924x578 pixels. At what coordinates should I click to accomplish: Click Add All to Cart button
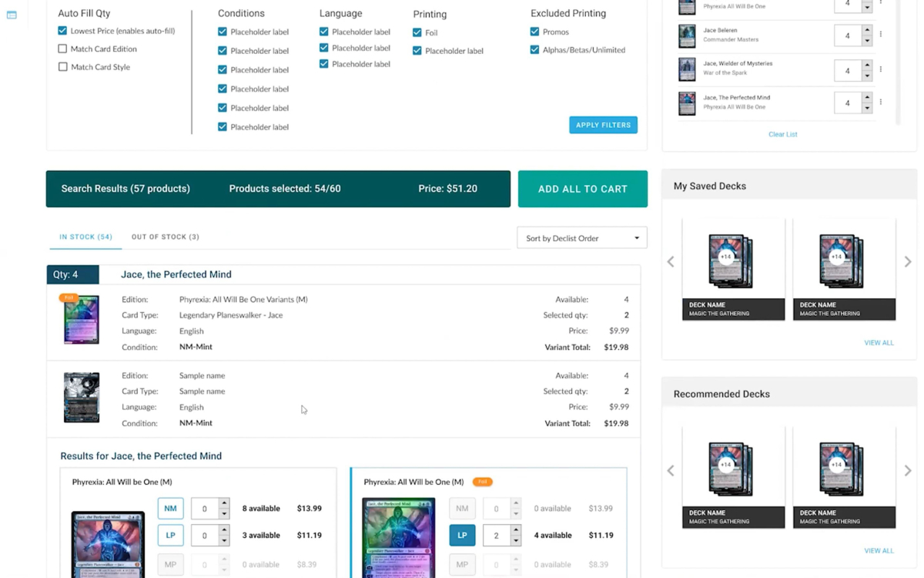(582, 189)
